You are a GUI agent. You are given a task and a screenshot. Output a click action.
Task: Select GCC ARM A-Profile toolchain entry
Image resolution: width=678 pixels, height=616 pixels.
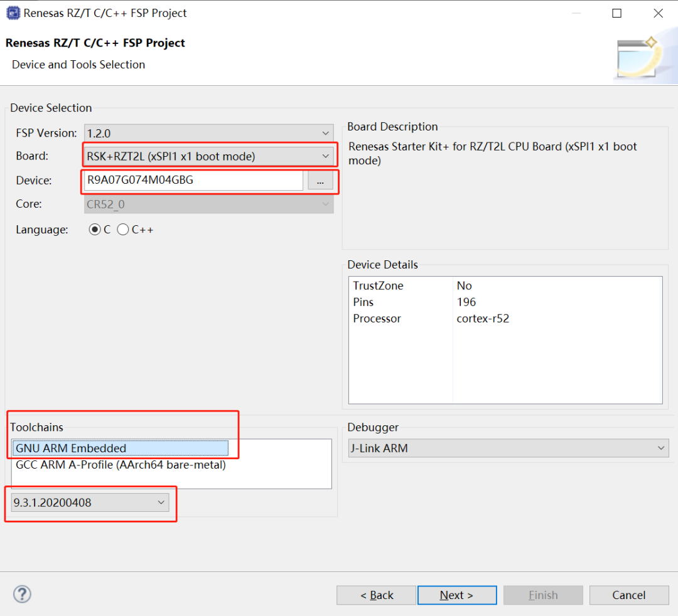pyautogui.click(x=121, y=465)
